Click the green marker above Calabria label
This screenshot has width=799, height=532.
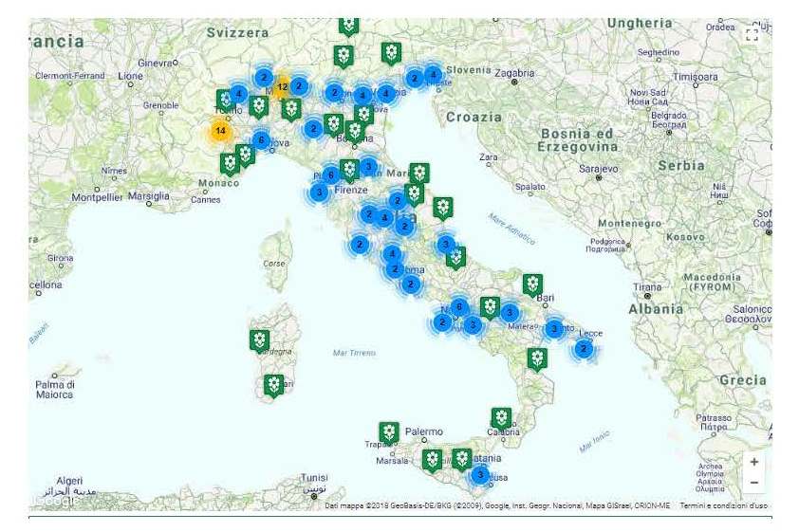coord(501,417)
